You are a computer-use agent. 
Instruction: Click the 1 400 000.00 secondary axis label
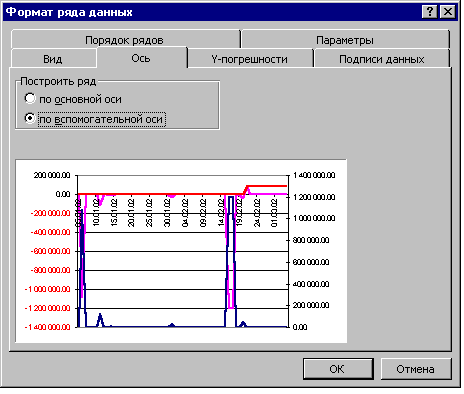coord(314,175)
